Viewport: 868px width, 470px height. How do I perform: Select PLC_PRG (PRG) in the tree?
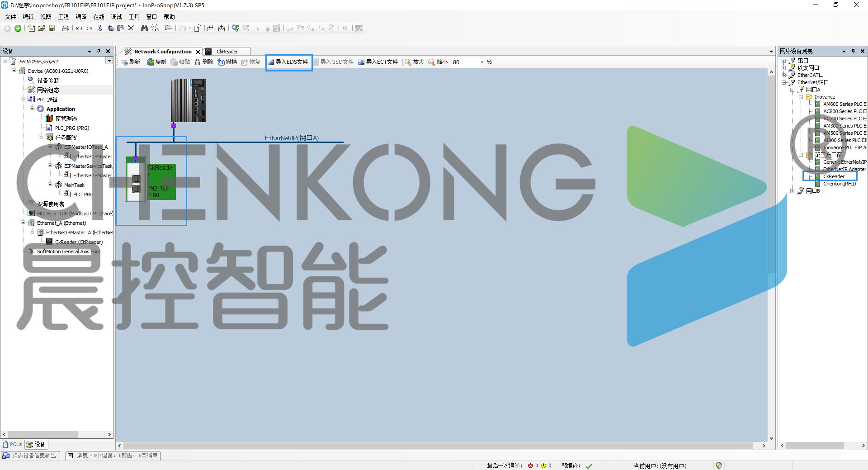[72, 128]
